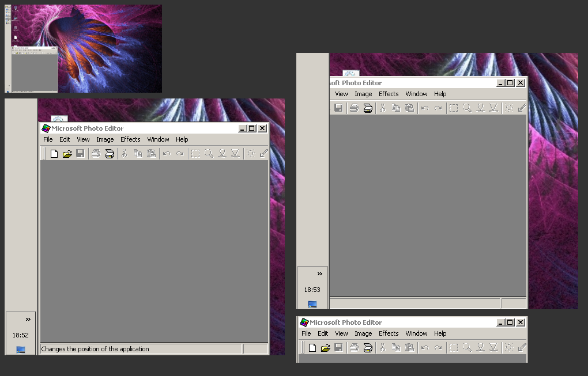Click Open folder icon in the lowest Photo Editor window
588x376 pixels.
pos(326,348)
